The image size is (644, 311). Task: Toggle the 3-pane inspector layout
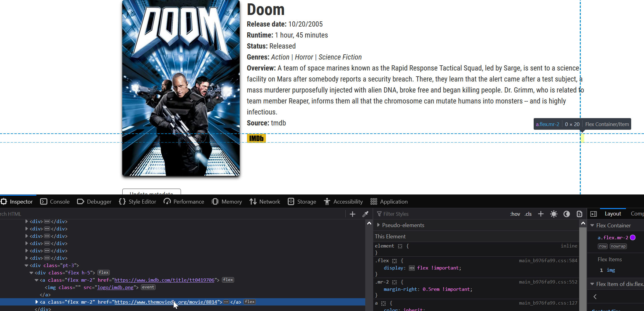593,214
